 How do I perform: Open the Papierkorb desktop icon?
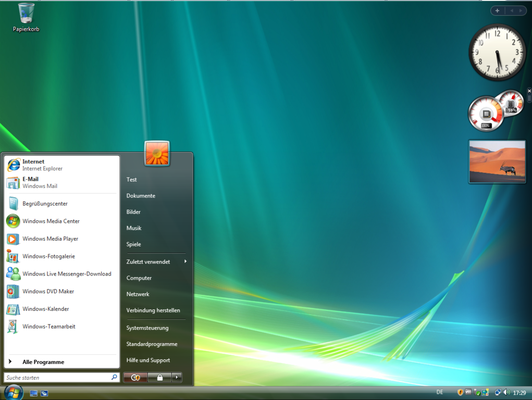click(26, 18)
